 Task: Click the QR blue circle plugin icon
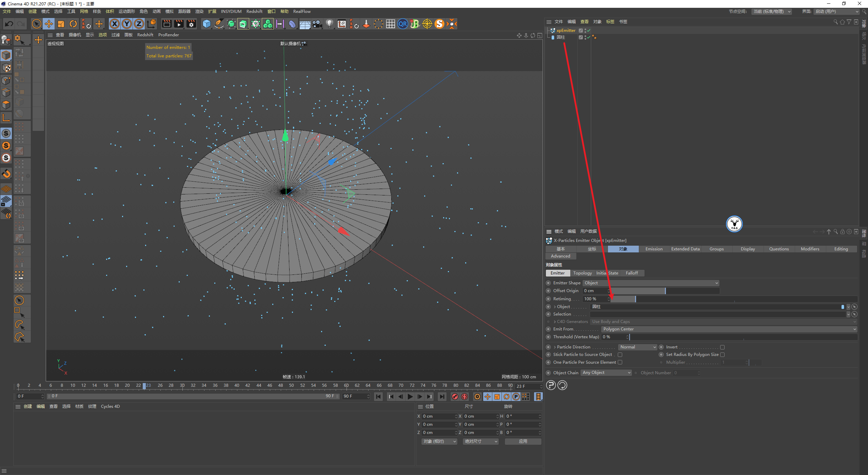tap(402, 24)
